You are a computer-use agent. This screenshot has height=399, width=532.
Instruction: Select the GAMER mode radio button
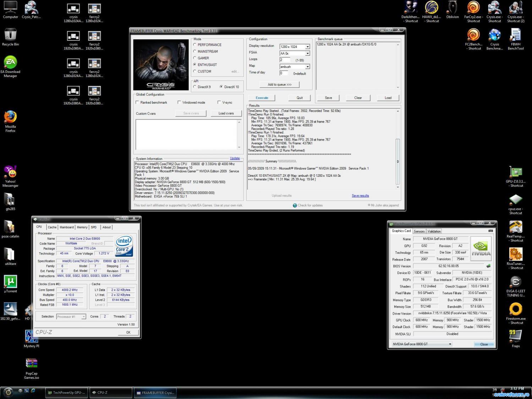coord(194,58)
